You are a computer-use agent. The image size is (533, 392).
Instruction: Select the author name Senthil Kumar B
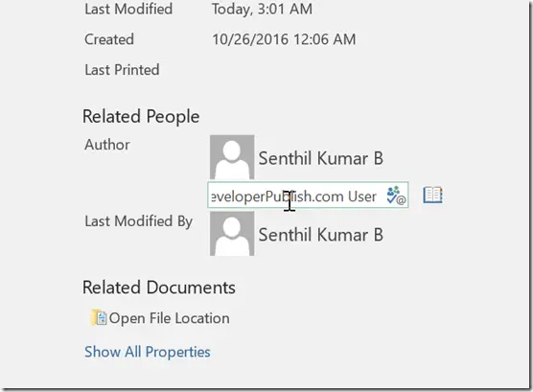point(320,158)
